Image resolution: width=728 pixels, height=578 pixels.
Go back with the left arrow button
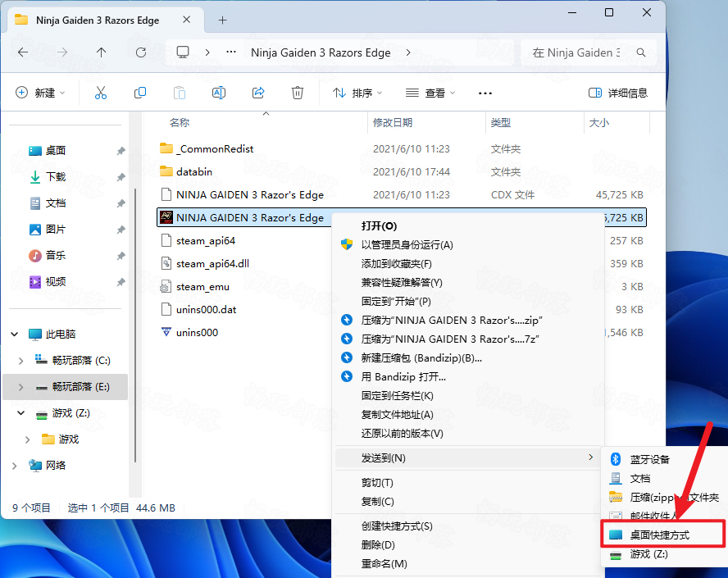pos(23,52)
